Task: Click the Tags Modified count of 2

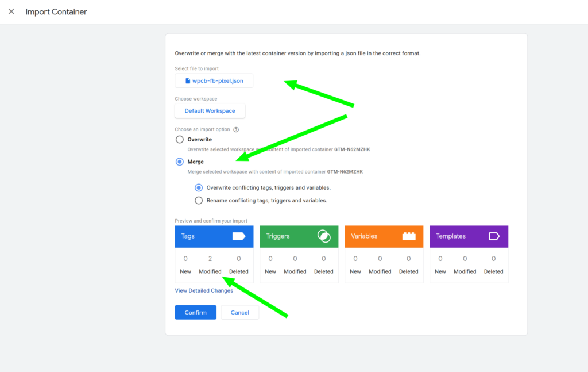Action: pos(210,259)
